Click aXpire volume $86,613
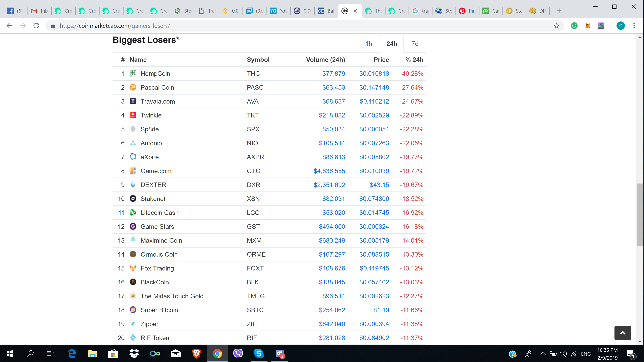 (334, 157)
